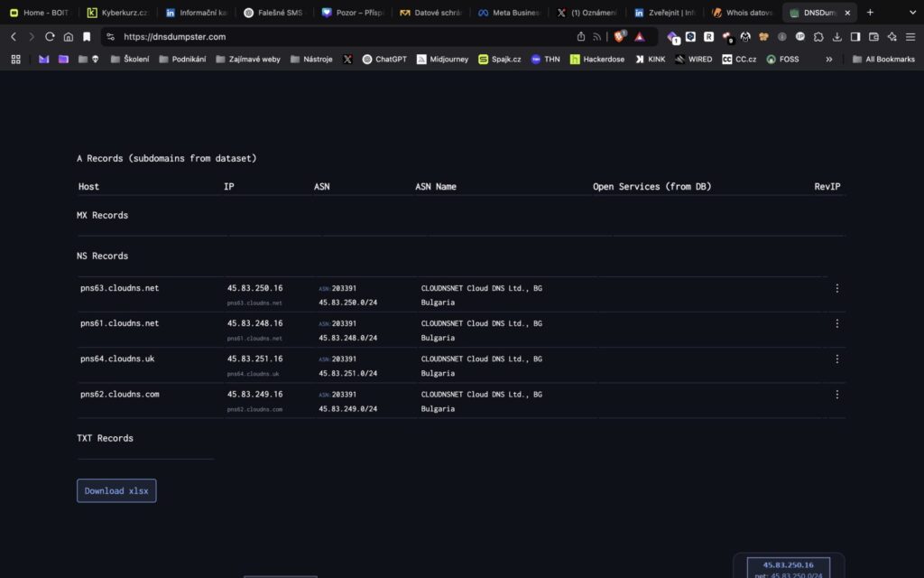
Task: Click the IP address 45.83.250.16 in the NS table
Action: tap(255, 288)
